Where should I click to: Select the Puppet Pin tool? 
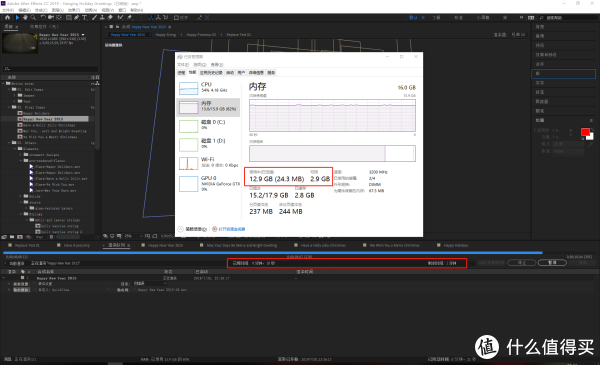click(x=130, y=18)
